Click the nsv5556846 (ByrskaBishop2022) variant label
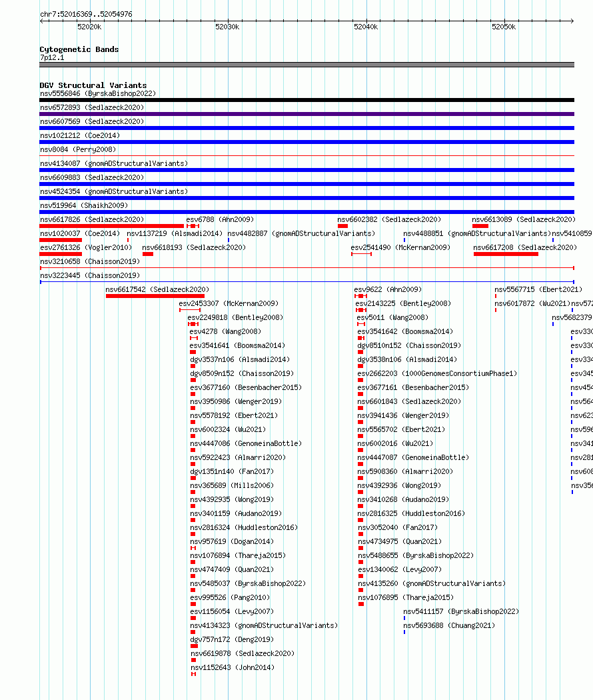This screenshot has width=593, height=700. [98, 93]
